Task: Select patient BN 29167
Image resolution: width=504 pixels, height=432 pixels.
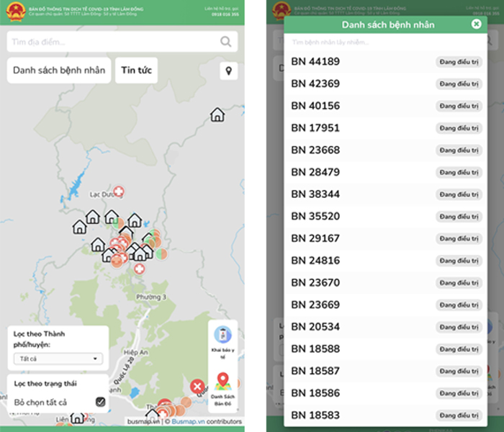Action: 385,238
